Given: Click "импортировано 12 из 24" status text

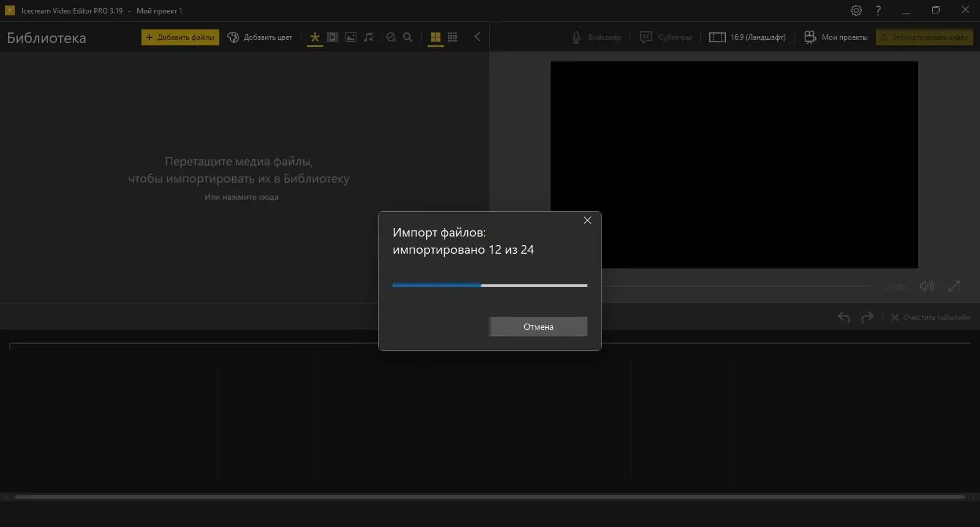Looking at the screenshot, I should click(x=463, y=249).
